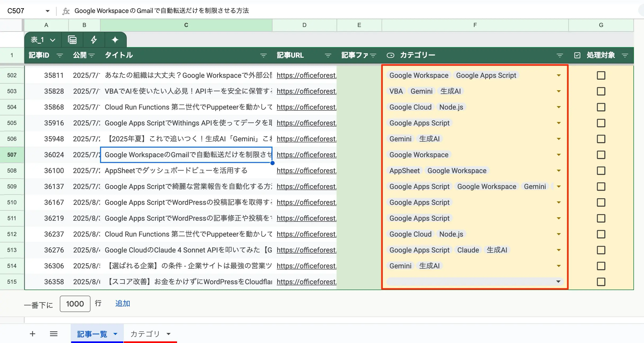The image size is (644, 343).
Task: Click the lightning bolt actions icon
Action: click(x=94, y=40)
